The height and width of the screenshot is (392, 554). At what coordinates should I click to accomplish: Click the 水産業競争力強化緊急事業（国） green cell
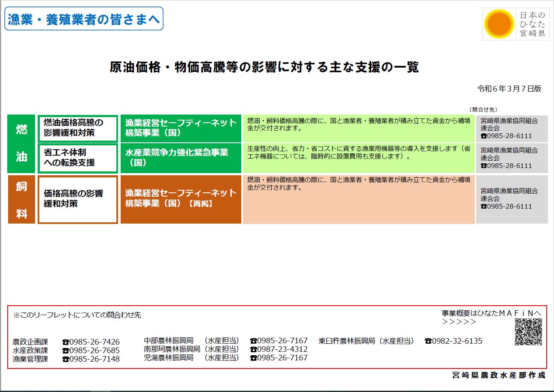181,158
